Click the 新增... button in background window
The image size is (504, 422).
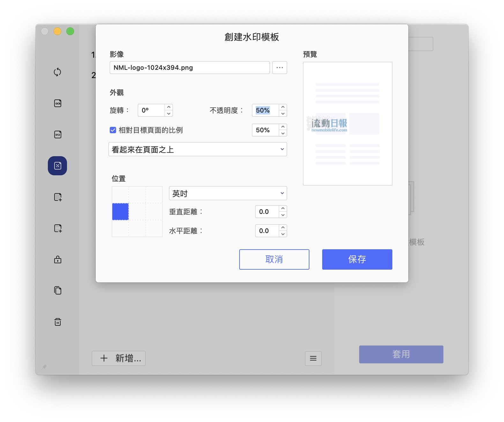(x=119, y=359)
